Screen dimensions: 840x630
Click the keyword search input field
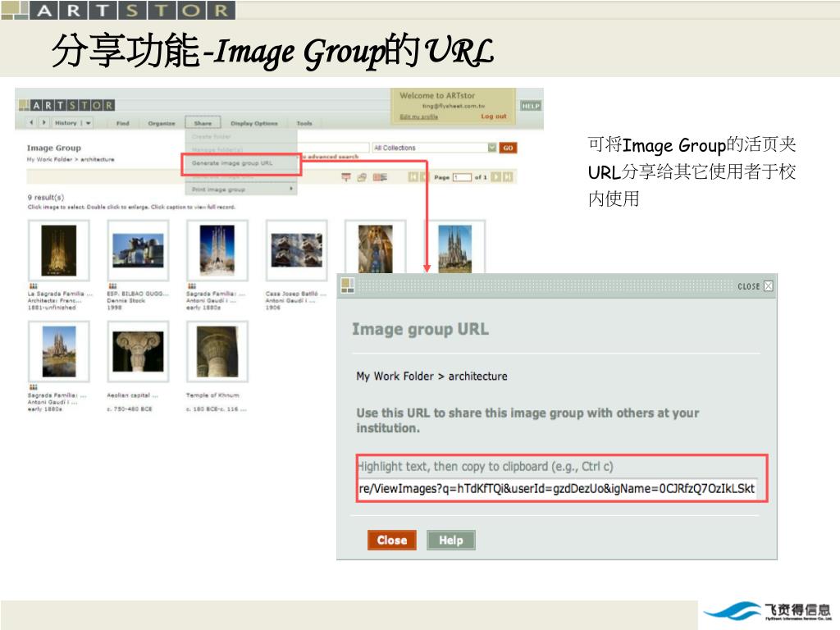(x=333, y=148)
